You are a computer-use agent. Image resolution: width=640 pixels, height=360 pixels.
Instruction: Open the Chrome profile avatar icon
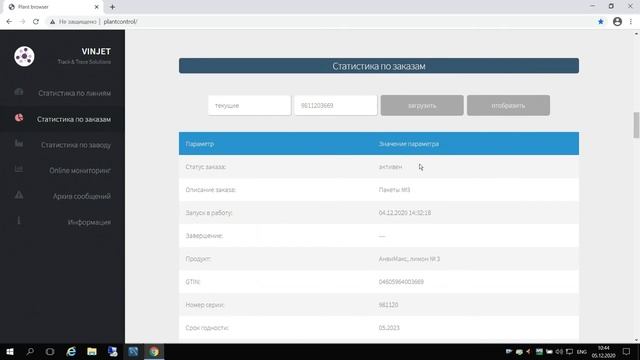click(617, 22)
